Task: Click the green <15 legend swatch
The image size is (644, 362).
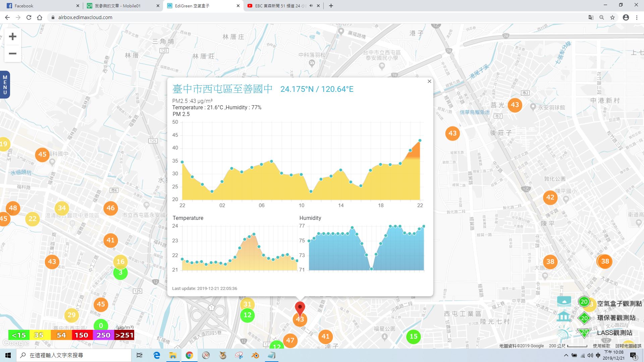Action: point(19,335)
